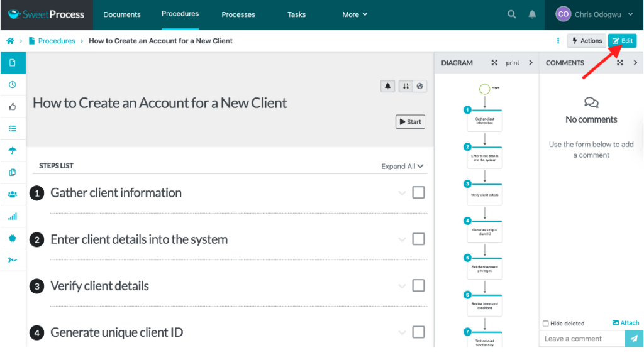
Task: Open version history clock sidebar icon
Action: tap(13, 85)
